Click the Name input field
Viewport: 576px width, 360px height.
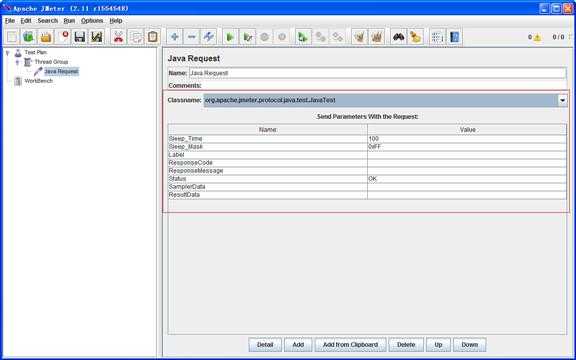click(x=378, y=73)
